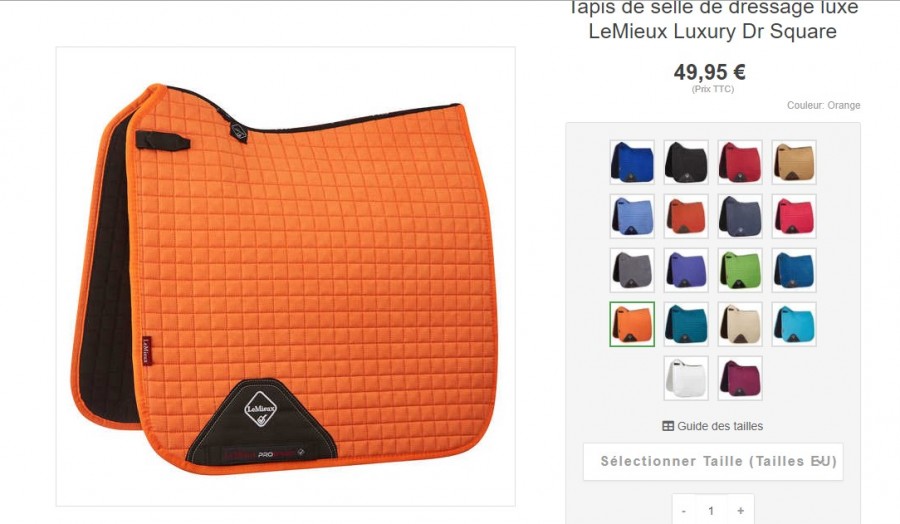Viewport: 900px width, 524px height.
Task: Pick the lime green saddle pad swatch
Action: coord(740,270)
